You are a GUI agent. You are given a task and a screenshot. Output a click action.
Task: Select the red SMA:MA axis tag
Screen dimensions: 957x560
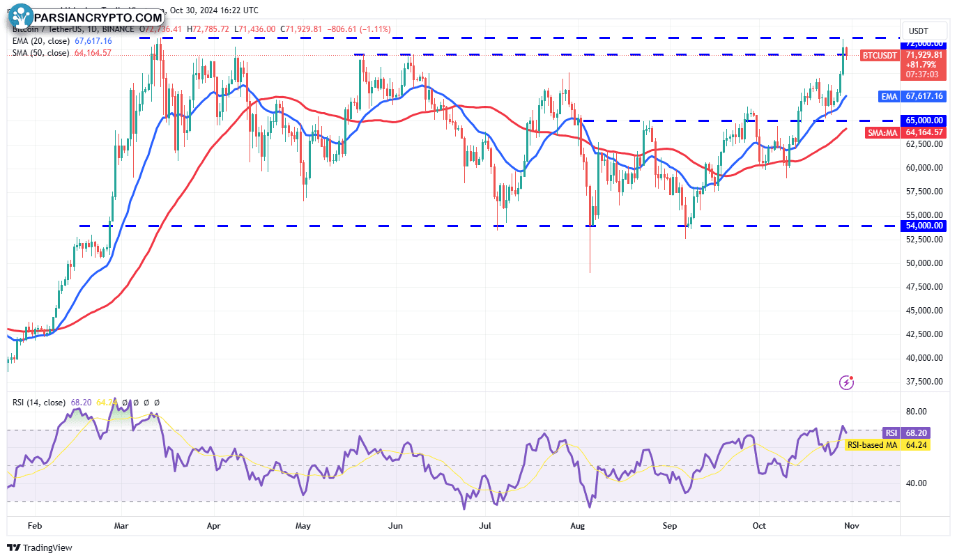(x=882, y=132)
